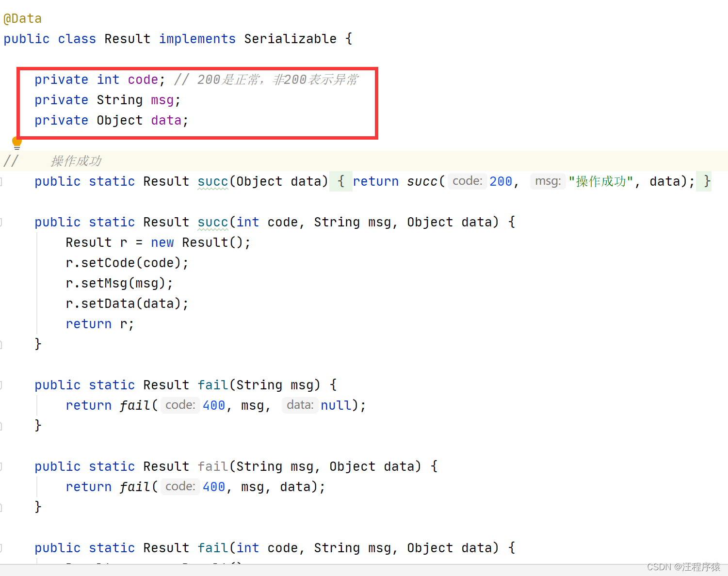Click the class name Result in the class declaration
The height and width of the screenshot is (576, 728).
(x=127, y=39)
